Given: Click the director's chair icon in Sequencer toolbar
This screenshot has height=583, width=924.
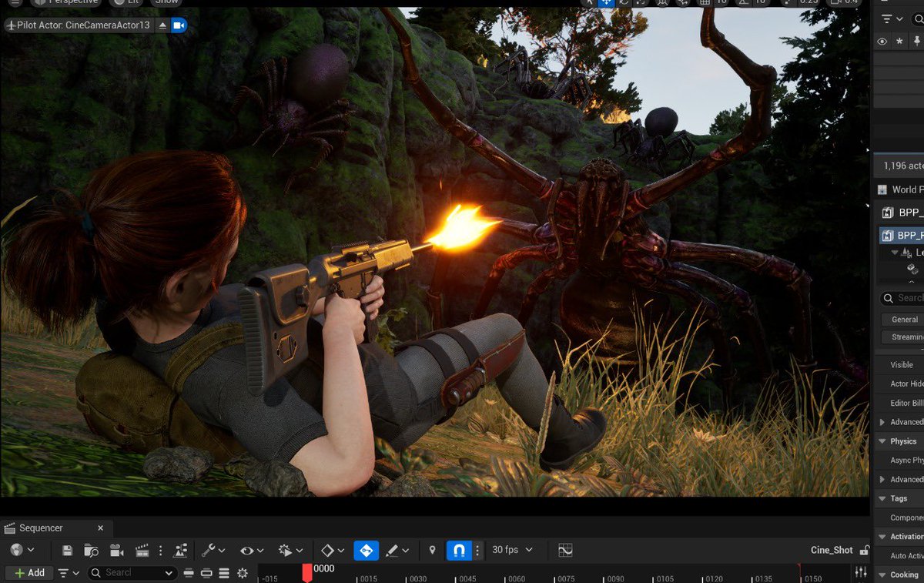Looking at the screenshot, I should tap(181, 551).
